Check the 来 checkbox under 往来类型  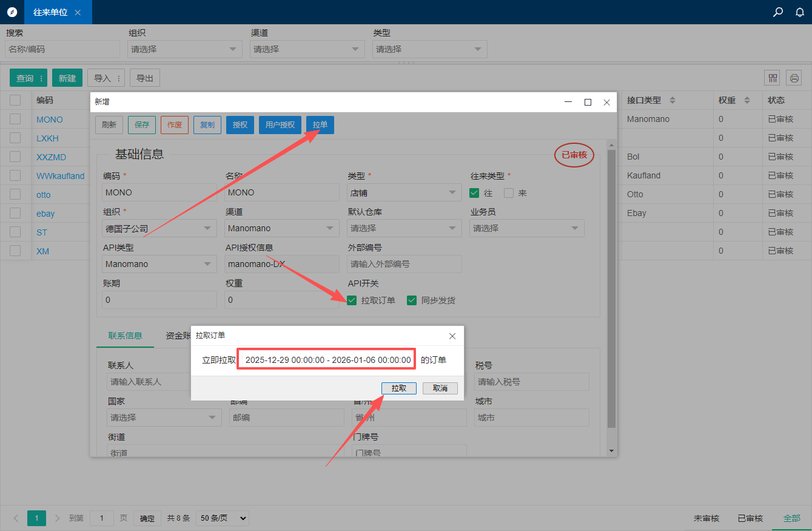point(509,193)
